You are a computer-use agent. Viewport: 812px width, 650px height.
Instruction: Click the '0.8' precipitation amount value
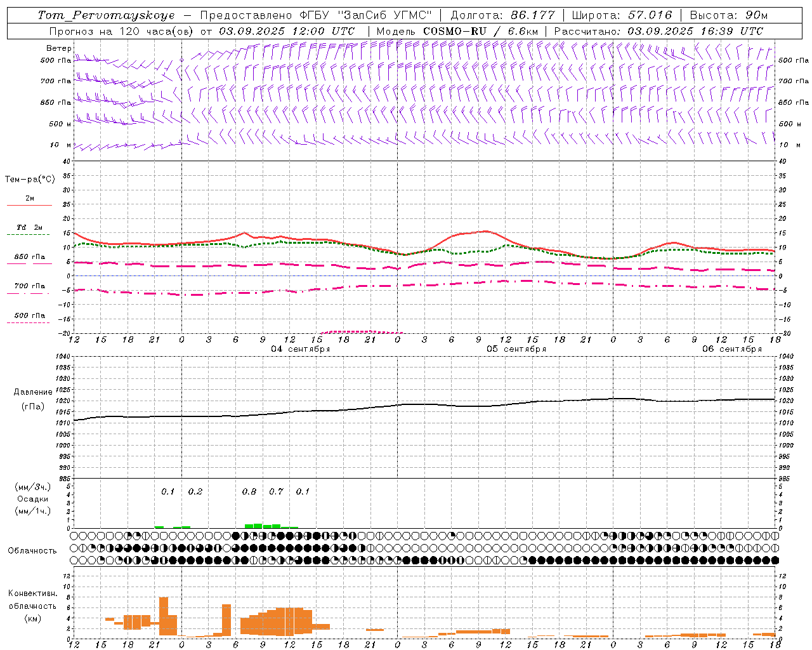249,492
